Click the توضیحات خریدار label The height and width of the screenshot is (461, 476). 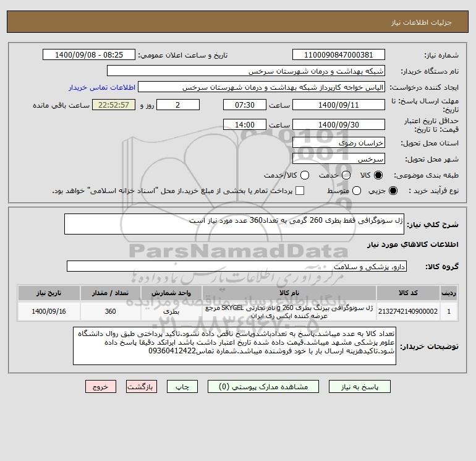[x=429, y=347]
